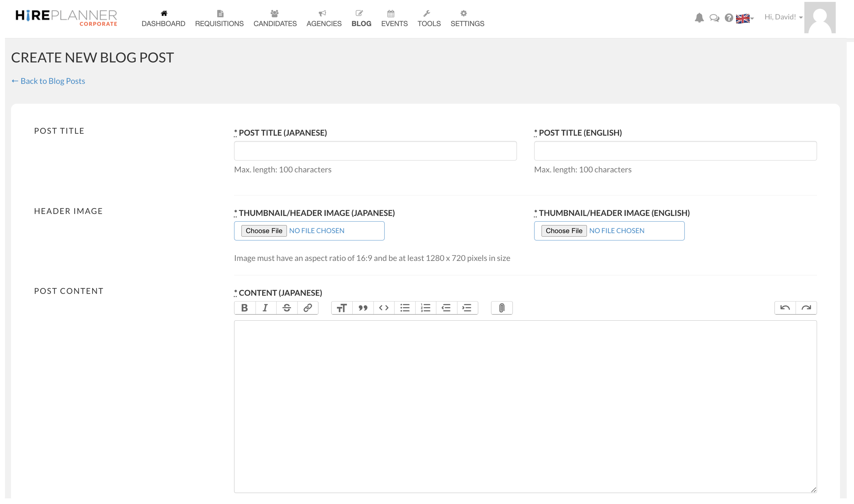
Task: Attach a file using paperclip icon
Action: click(502, 308)
